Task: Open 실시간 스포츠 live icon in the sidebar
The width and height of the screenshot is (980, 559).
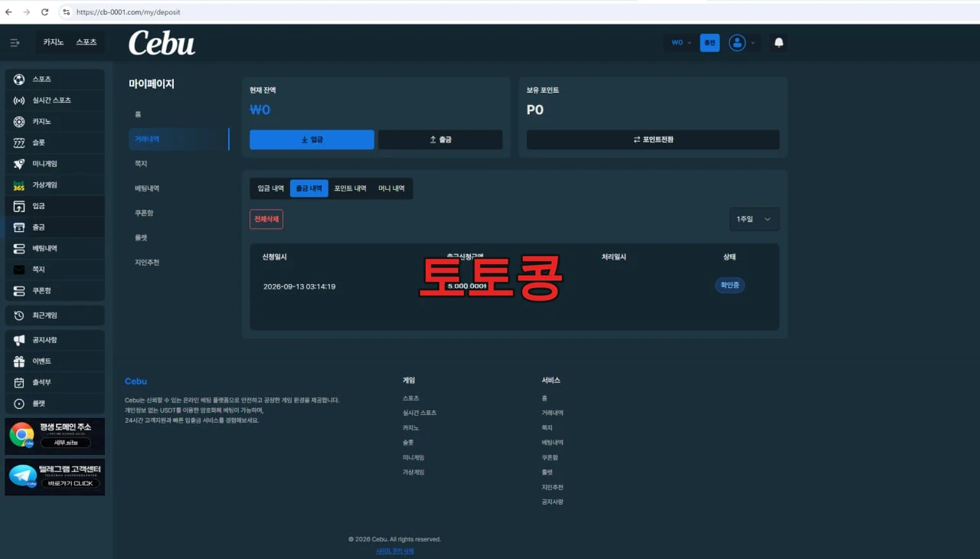Action: pos(19,101)
